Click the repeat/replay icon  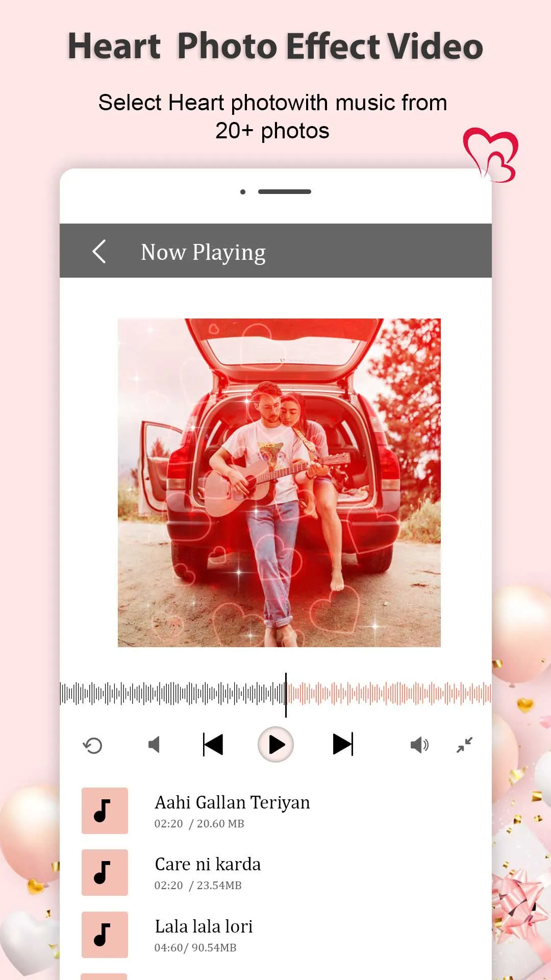[x=92, y=746]
